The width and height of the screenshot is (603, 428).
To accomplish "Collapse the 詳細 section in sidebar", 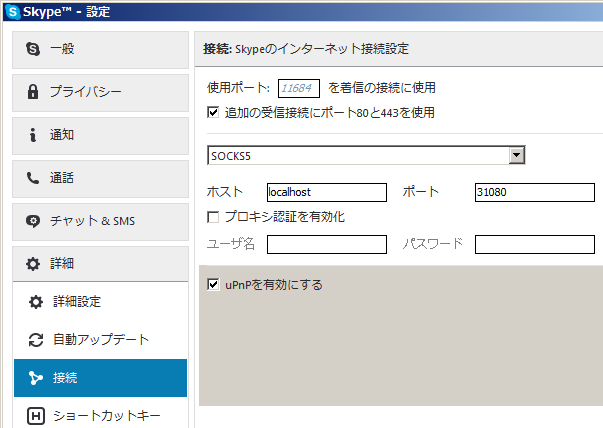I will [x=100, y=264].
